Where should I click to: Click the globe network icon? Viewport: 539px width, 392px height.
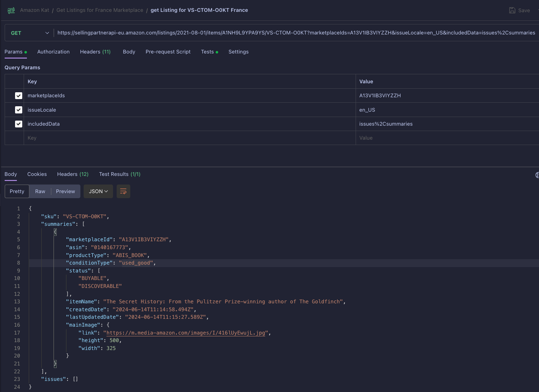click(x=537, y=175)
